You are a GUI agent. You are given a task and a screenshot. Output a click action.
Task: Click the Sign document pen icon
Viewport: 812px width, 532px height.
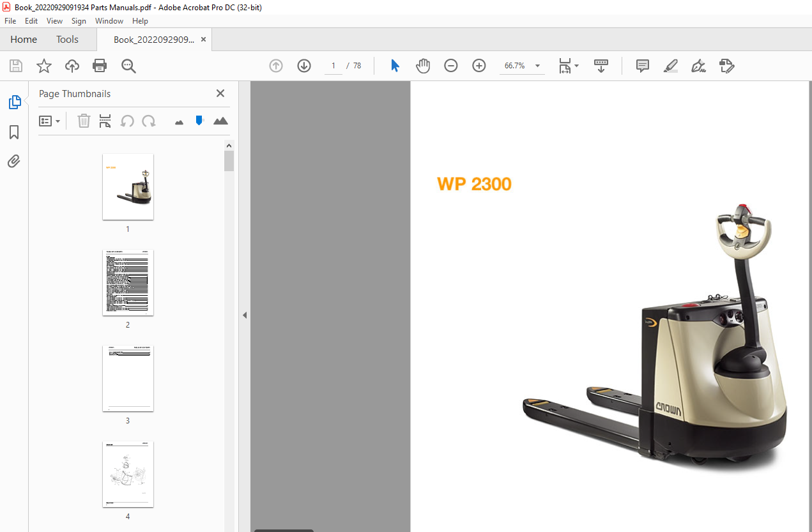tap(698, 66)
